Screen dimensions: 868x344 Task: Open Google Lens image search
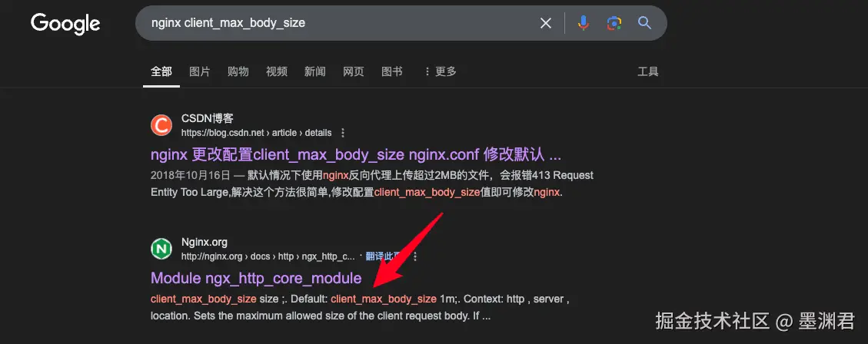coord(614,23)
